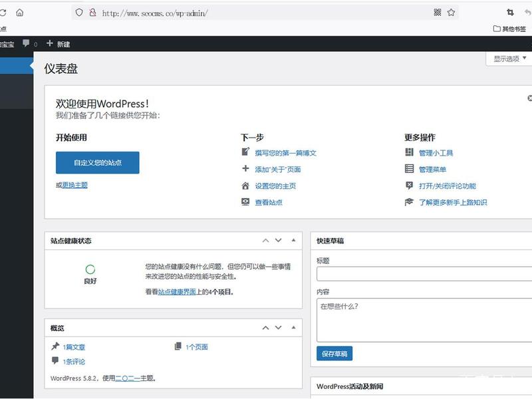532x399 pixels.
Task: Open the 管理菜单 link
Action: tap(432, 170)
